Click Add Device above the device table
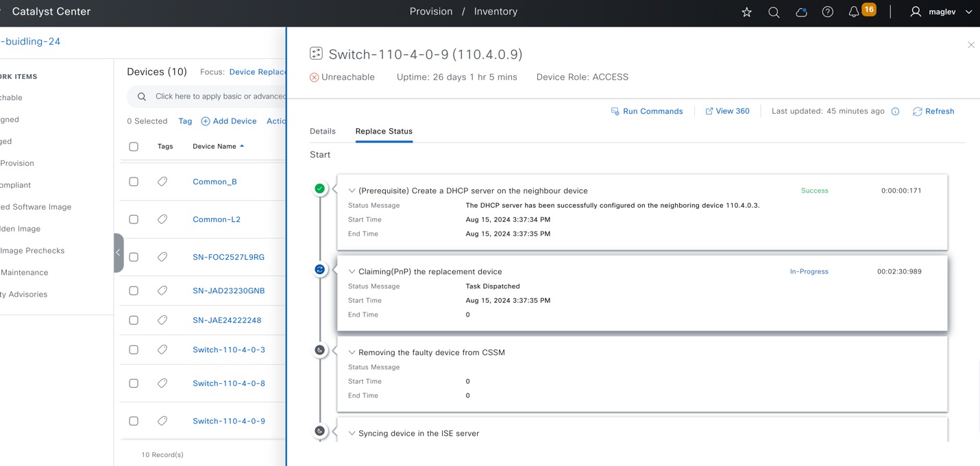 [x=228, y=121]
